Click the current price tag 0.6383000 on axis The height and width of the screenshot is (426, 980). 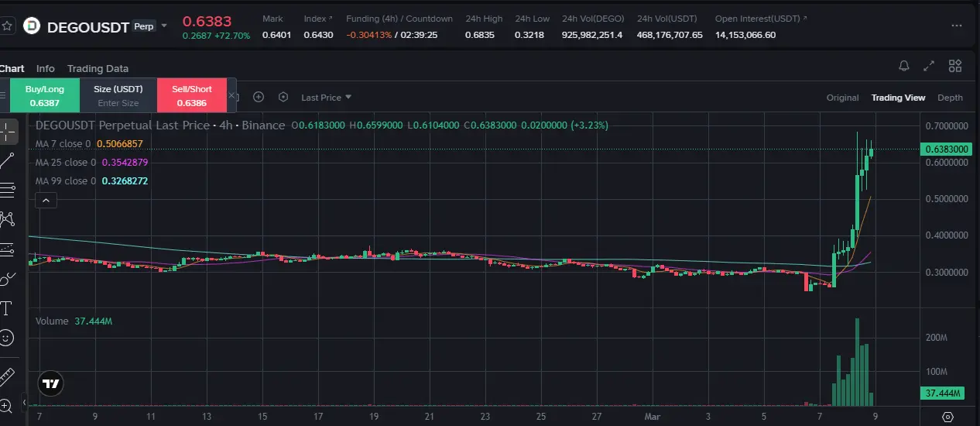click(x=946, y=149)
